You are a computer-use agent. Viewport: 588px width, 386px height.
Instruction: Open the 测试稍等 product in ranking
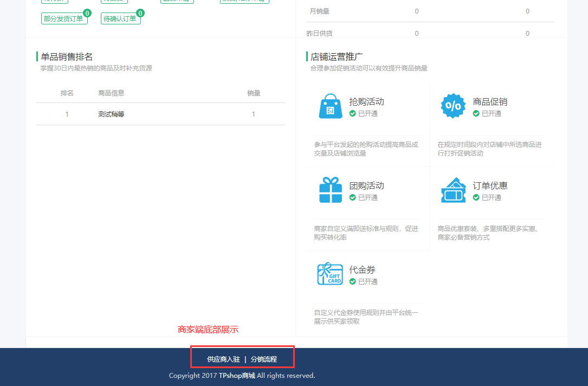point(111,114)
